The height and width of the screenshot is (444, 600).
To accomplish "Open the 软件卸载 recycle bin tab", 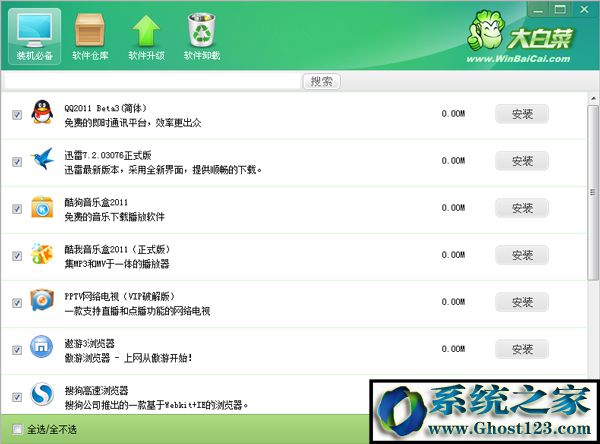I will (x=202, y=36).
